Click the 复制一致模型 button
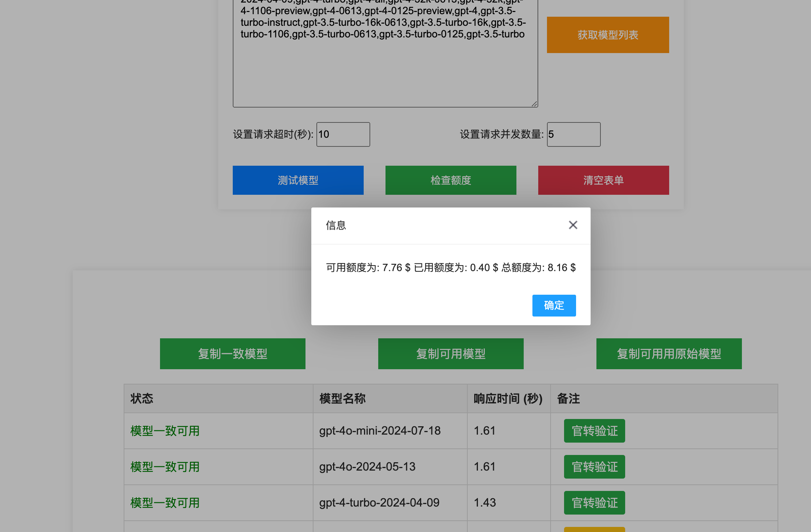Image resolution: width=811 pixels, height=532 pixels. coord(232,354)
